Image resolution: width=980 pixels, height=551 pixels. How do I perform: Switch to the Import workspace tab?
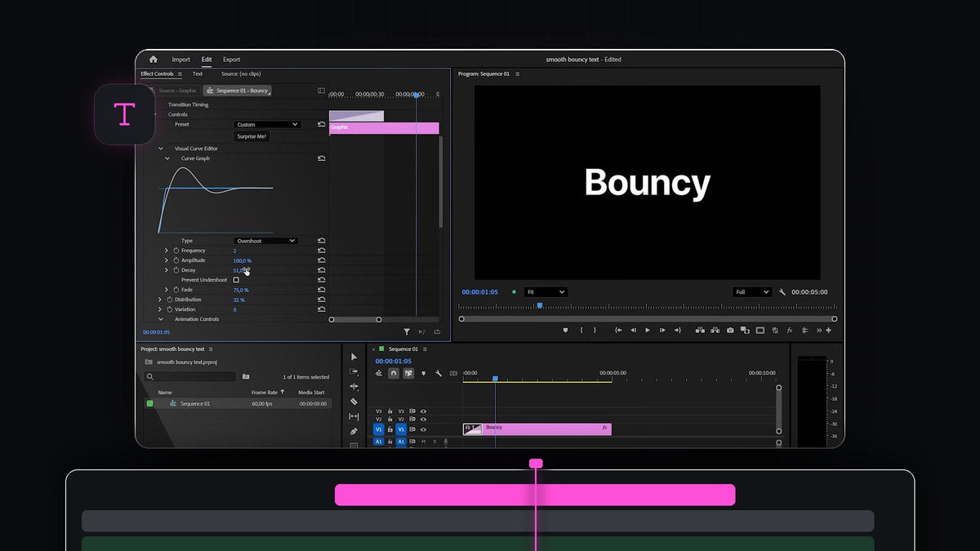[180, 60]
